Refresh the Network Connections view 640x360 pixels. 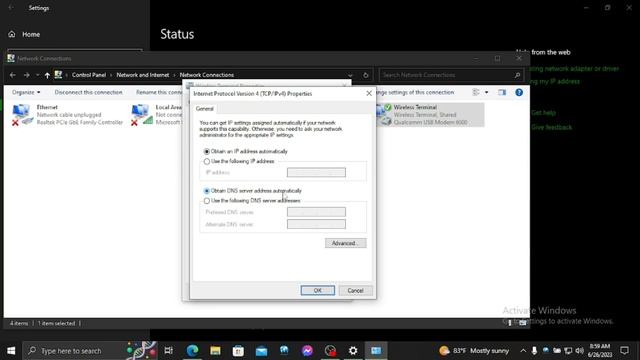coord(365,75)
